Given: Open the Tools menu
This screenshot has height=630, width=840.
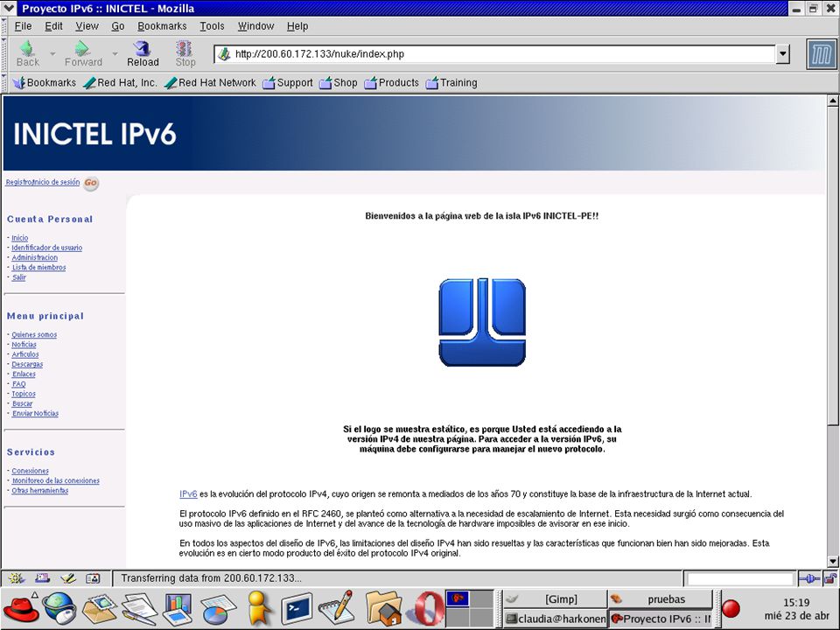Looking at the screenshot, I should click(212, 25).
